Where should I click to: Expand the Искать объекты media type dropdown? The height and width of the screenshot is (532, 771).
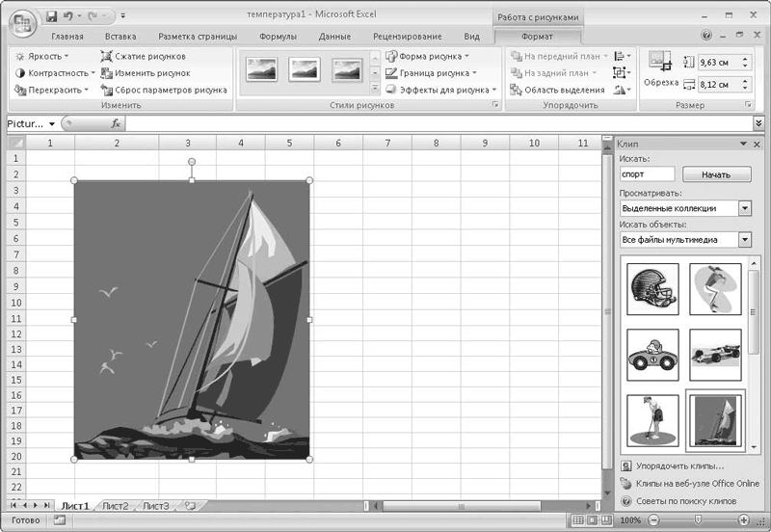(744, 240)
